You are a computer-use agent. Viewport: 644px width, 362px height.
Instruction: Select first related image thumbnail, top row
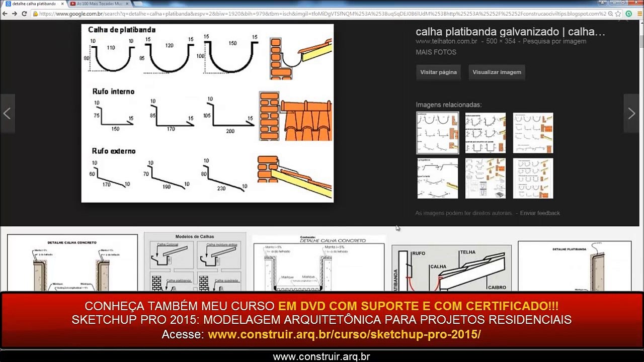point(438,133)
